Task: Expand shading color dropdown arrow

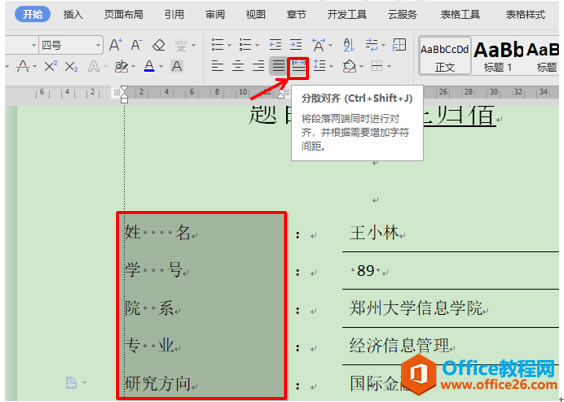Action: click(361, 67)
